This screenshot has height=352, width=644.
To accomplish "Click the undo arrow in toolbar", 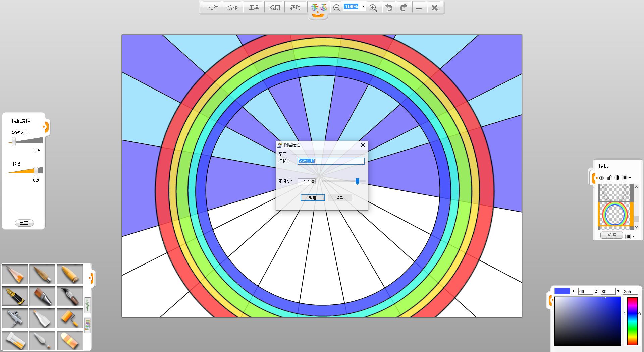I will pyautogui.click(x=389, y=8).
